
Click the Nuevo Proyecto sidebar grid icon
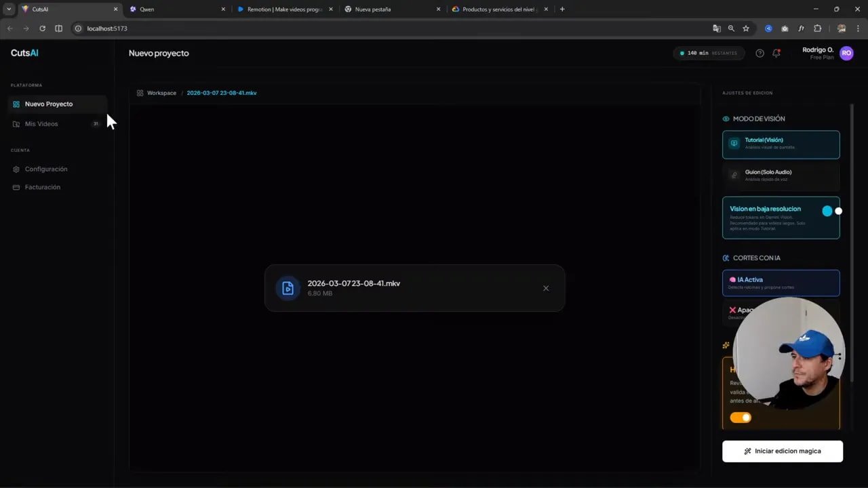(x=16, y=104)
